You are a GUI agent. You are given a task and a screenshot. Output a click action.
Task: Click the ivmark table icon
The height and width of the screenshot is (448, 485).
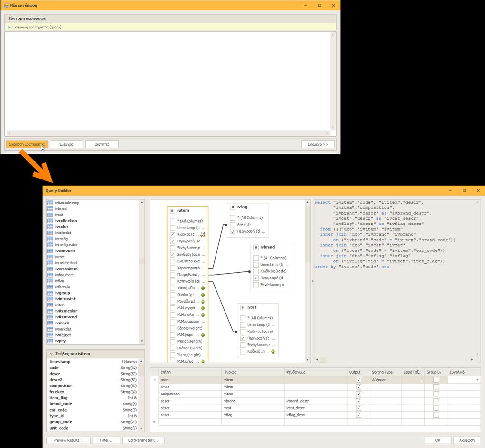(x=50, y=323)
